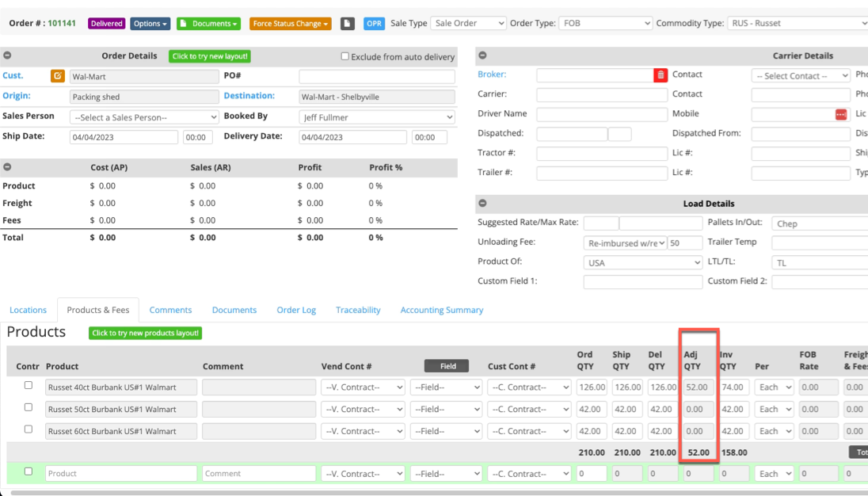Collapse the Cost (AP) summary panel
Image resolution: width=868 pixels, height=496 pixels.
click(x=8, y=167)
